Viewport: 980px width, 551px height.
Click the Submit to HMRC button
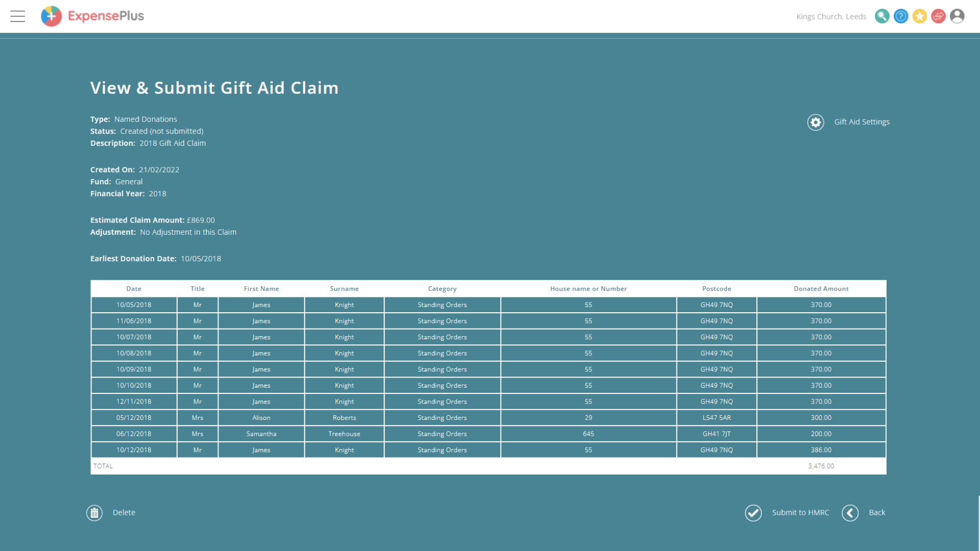click(x=800, y=512)
